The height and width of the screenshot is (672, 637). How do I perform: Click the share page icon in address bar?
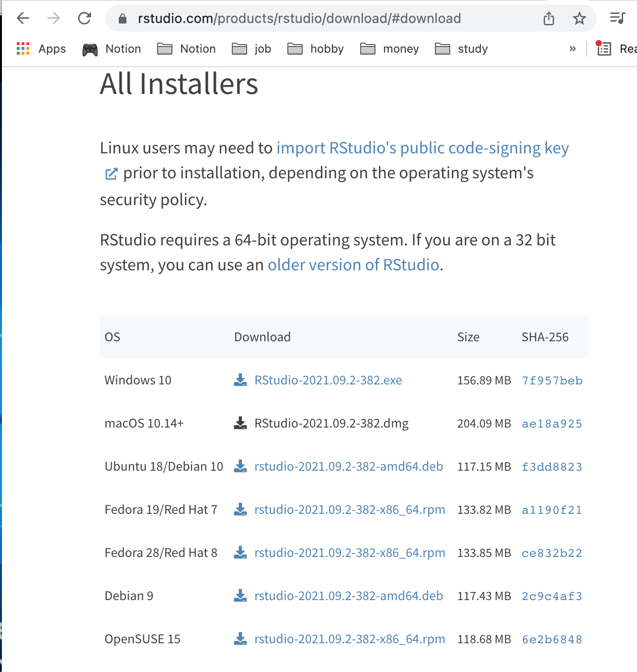(x=549, y=19)
